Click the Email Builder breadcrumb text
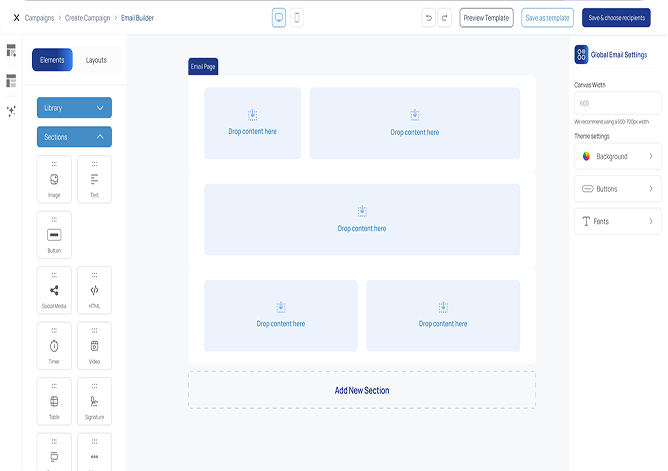 [137, 18]
